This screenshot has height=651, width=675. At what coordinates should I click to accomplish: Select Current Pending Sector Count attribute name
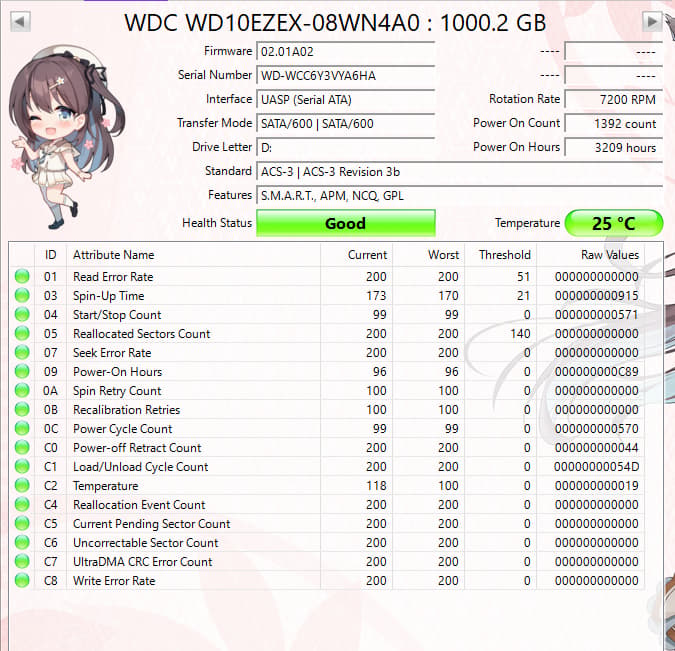[152, 524]
